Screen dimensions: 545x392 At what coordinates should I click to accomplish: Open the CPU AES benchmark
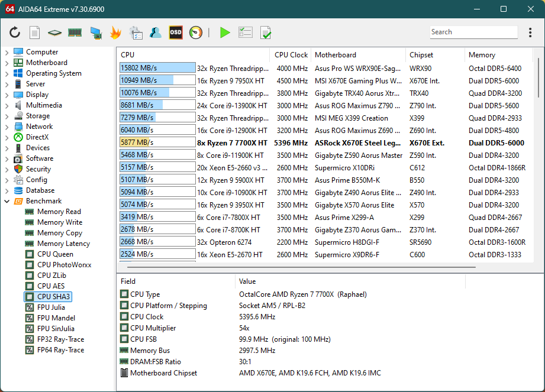coord(51,286)
